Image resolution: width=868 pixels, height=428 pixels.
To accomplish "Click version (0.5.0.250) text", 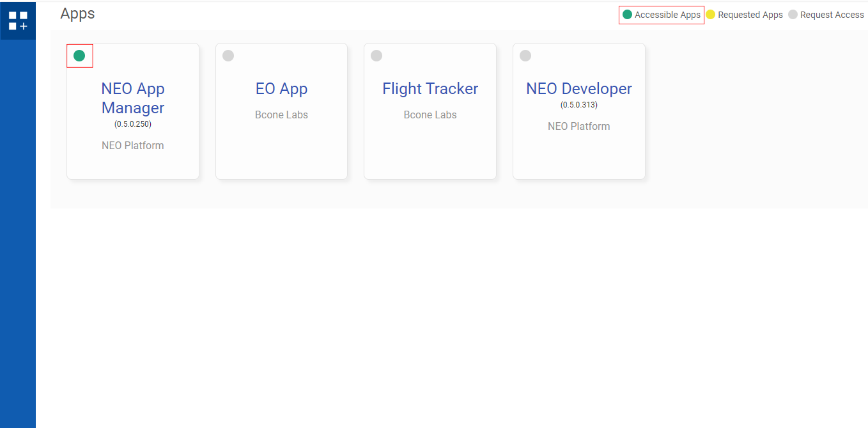I will pyautogui.click(x=133, y=124).
